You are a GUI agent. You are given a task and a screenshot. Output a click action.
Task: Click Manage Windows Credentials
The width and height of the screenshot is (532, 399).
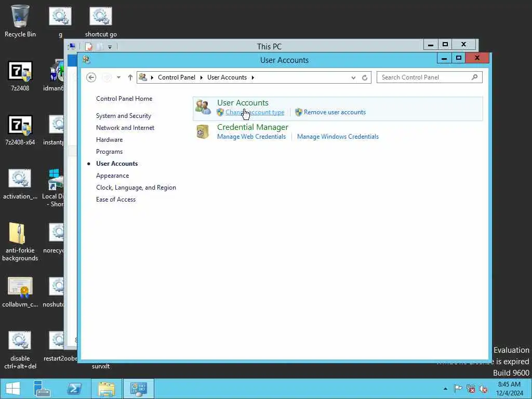(x=338, y=137)
